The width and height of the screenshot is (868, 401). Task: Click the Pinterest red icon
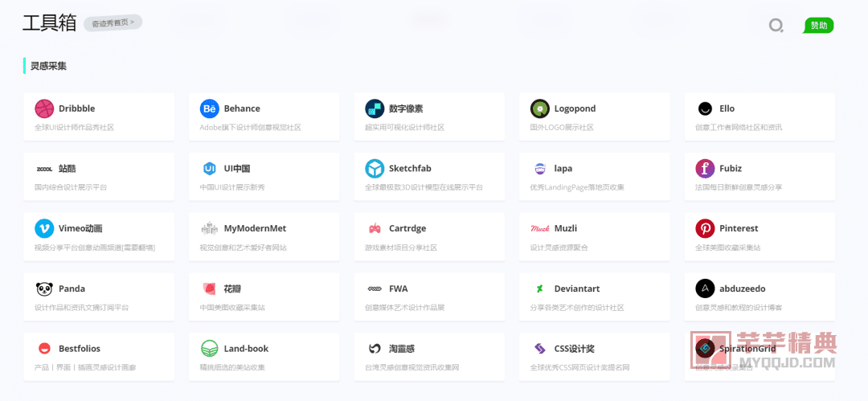tap(705, 228)
